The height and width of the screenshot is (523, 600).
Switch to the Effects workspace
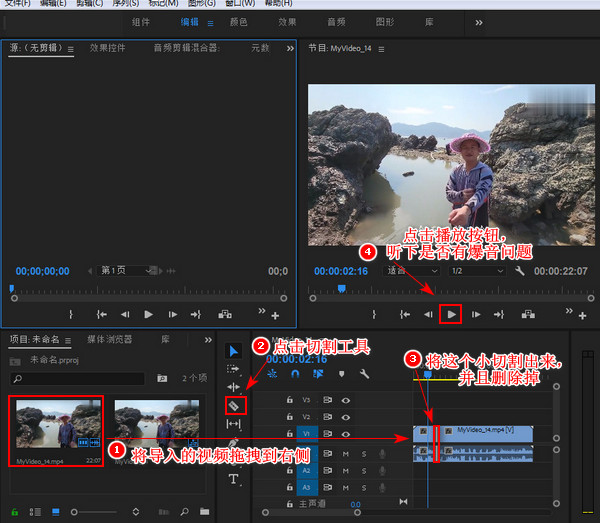pyautogui.click(x=287, y=22)
